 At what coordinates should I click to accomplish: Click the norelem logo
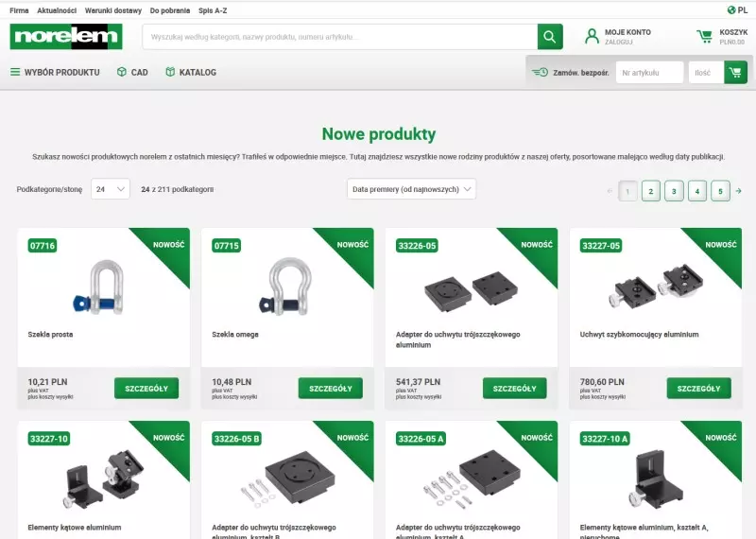click(66, 37)
